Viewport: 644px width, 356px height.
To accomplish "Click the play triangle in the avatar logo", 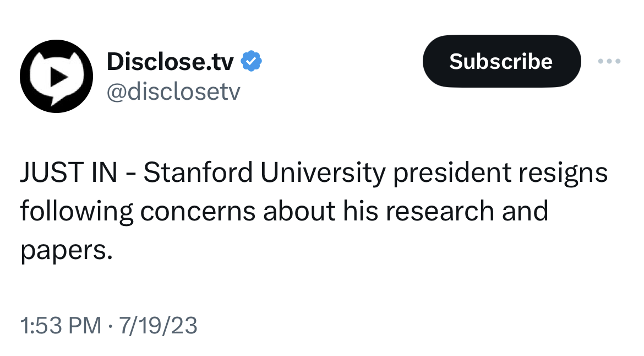I will click(58, 77).
